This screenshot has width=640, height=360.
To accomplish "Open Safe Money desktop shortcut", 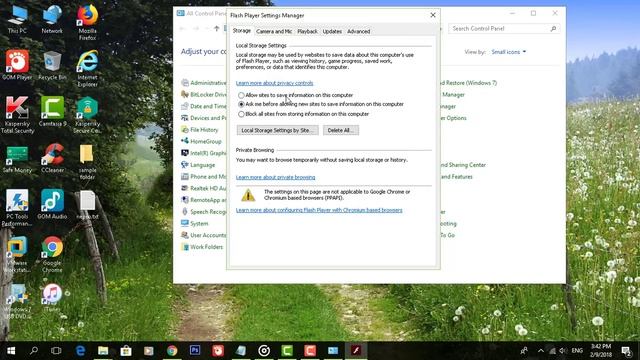I will point(17,159).
